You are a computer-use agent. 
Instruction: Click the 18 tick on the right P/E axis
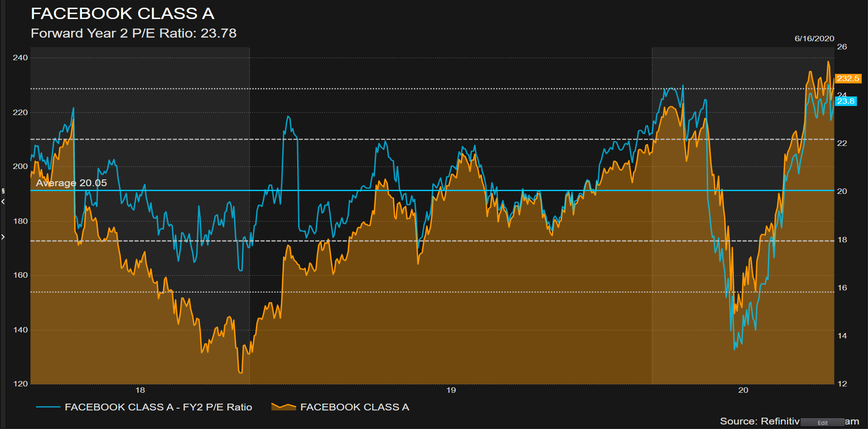click(x=842, y=240)
